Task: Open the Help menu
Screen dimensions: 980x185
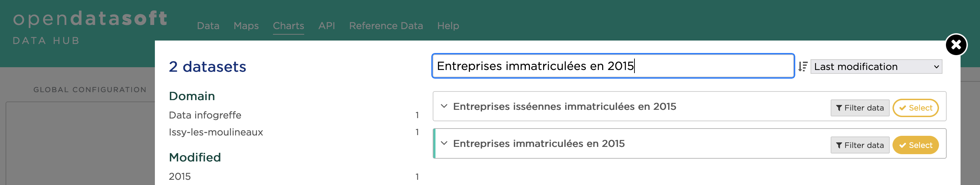Action: click(x=448, y=26)
